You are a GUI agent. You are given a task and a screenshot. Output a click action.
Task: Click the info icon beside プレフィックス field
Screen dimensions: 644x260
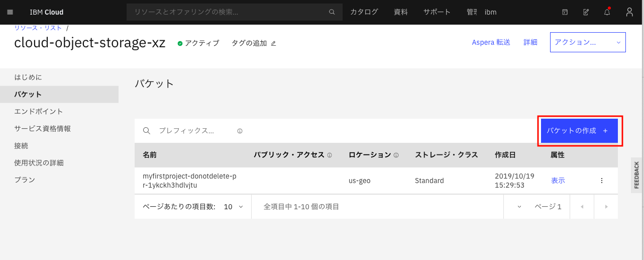pyautogui.click(x=240, y=131)
